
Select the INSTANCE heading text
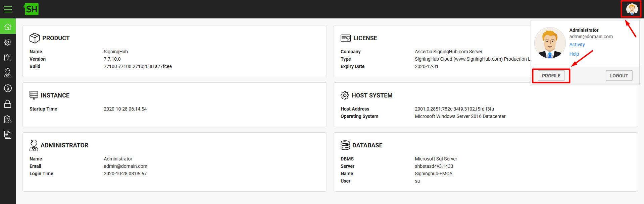pyautogui.click(x=55, y=95)
